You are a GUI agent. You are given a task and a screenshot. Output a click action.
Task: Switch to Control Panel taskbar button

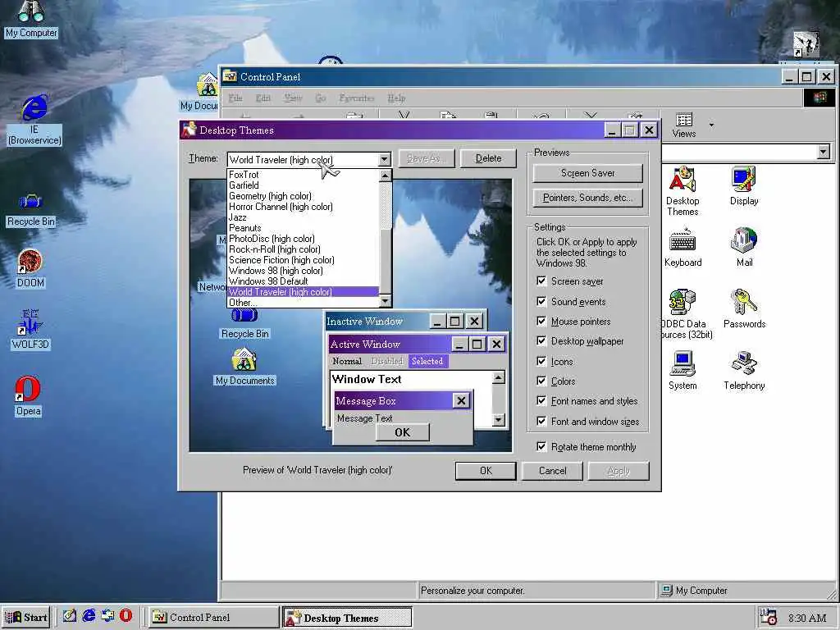click(212, 617)
